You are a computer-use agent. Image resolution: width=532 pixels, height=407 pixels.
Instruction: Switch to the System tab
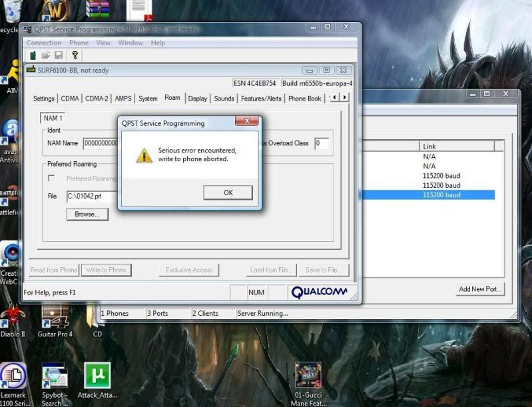148,99
